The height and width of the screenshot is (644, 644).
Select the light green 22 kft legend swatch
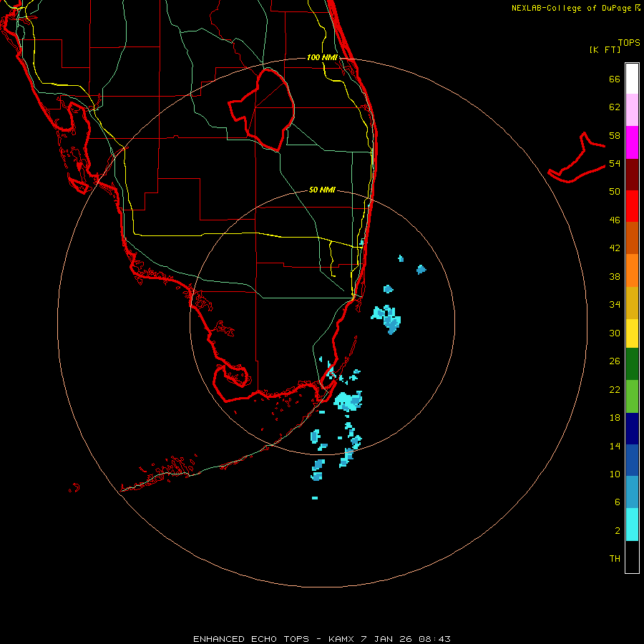[632, 396]
